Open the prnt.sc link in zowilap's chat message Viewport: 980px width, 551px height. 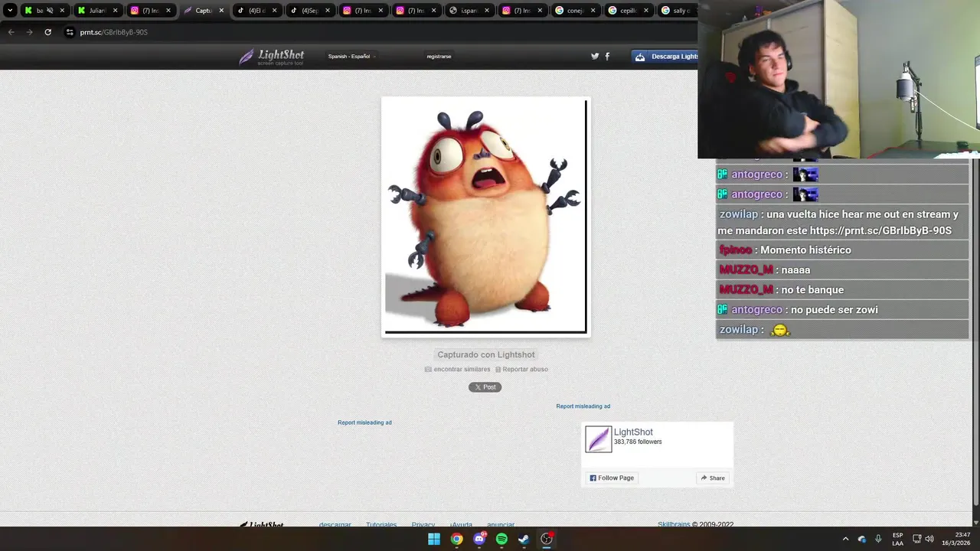(x=880, y=230)
